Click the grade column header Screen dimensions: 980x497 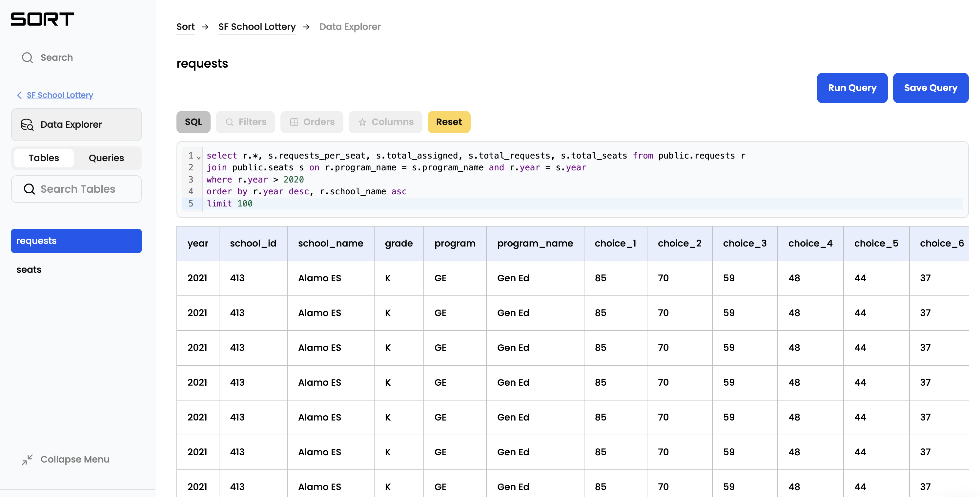pyautogui.click(x=399, y=243)
